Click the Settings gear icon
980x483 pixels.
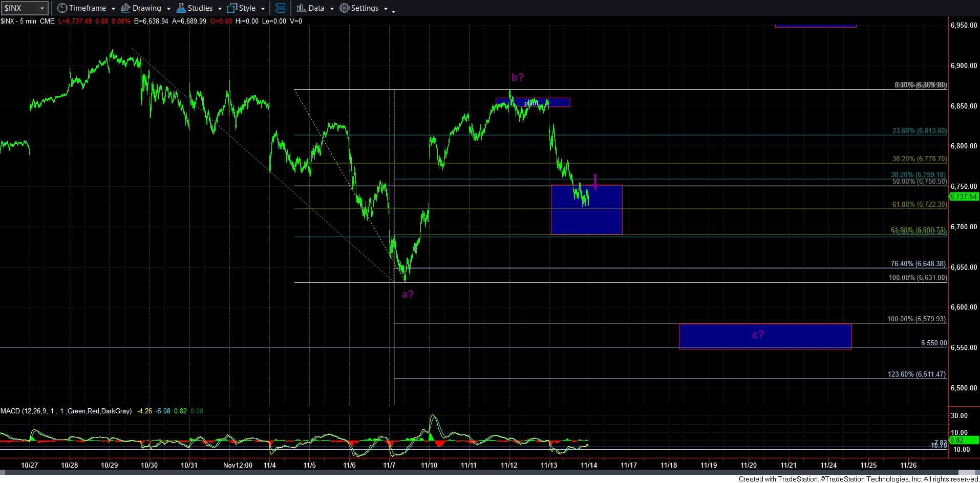[345, 8]
